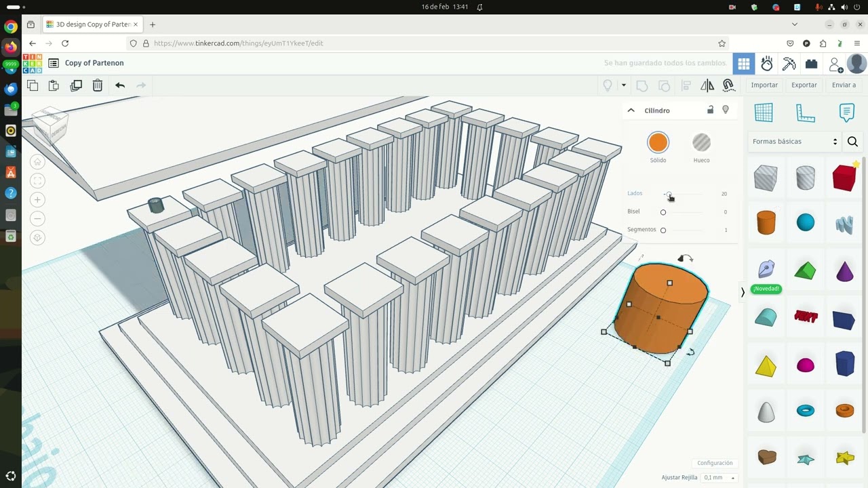This screenshot has height=488, width=868.
Task: Toggle Cilindro visibility lightbulb
Action: coord(726,110)
